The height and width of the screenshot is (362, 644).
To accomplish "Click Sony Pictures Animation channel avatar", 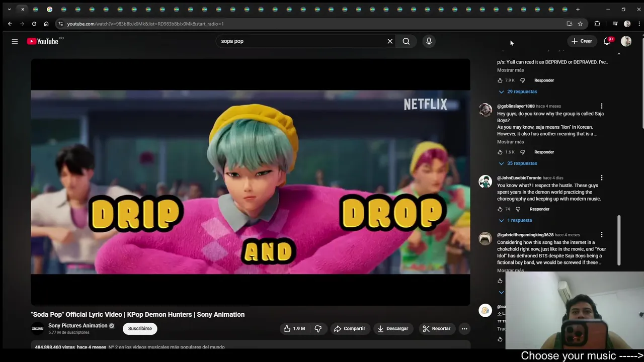I will (x=38, y=329).
